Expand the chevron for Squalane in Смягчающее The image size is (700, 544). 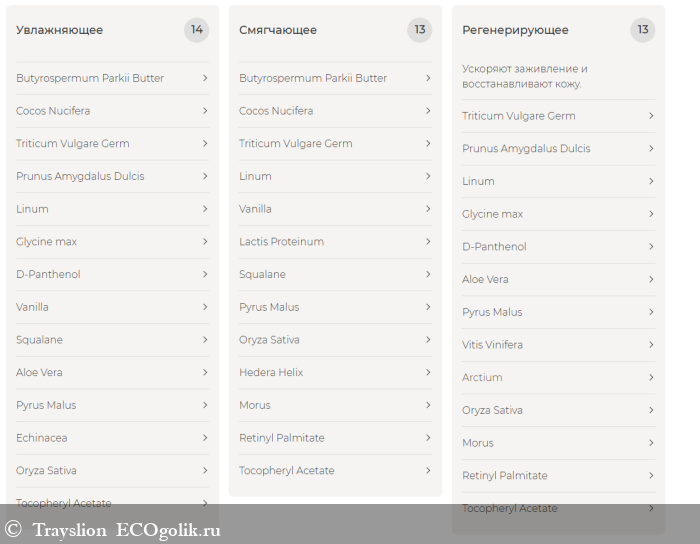pos(428,274)
